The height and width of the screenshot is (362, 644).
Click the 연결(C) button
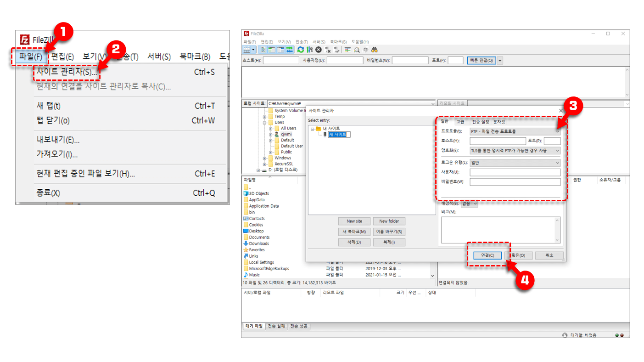(x=487, y=255)
